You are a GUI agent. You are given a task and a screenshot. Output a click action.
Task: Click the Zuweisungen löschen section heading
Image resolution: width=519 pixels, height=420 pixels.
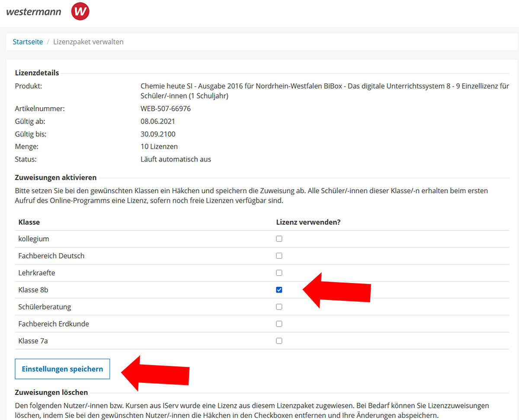(51, 392)
